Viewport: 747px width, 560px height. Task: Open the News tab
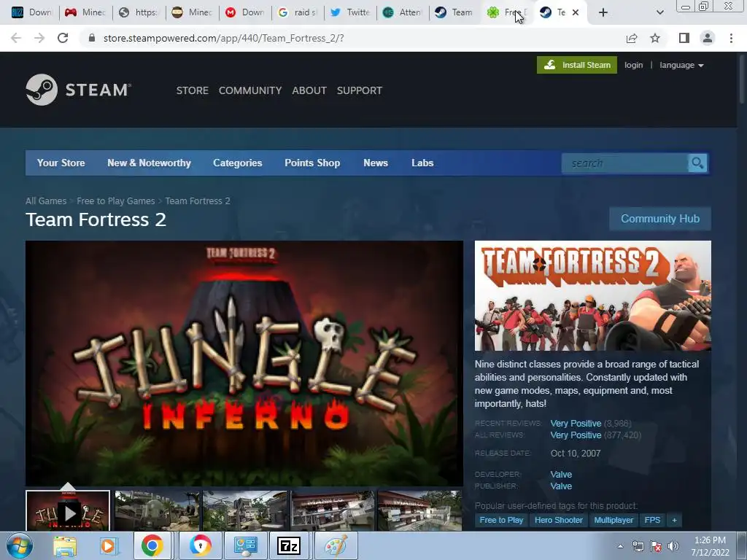click(x=376, y=163)
